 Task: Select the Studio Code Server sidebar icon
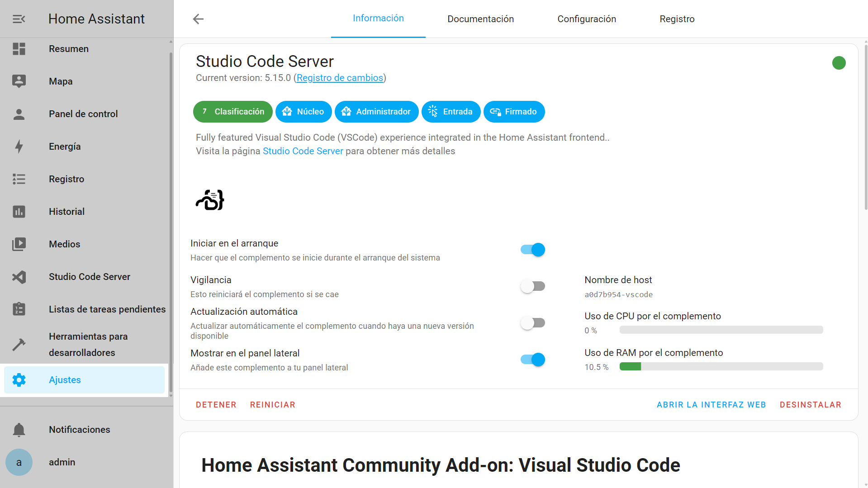click(19, 276)
